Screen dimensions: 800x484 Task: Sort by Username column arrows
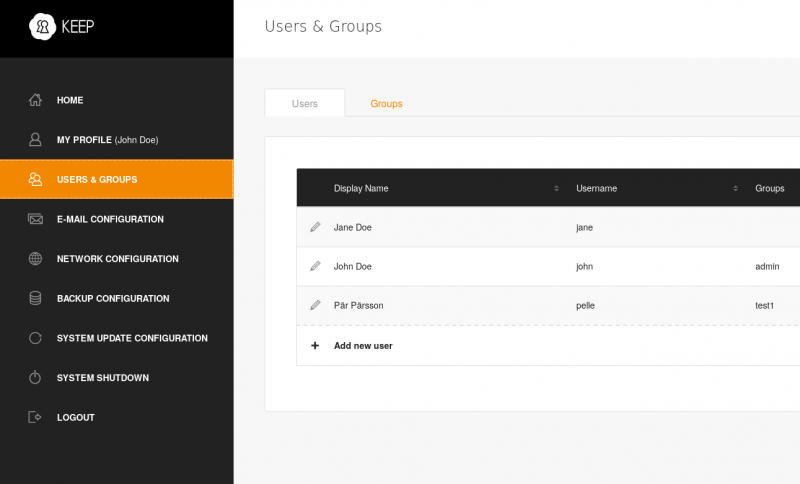pyautogui.click(x=735, y=188)
